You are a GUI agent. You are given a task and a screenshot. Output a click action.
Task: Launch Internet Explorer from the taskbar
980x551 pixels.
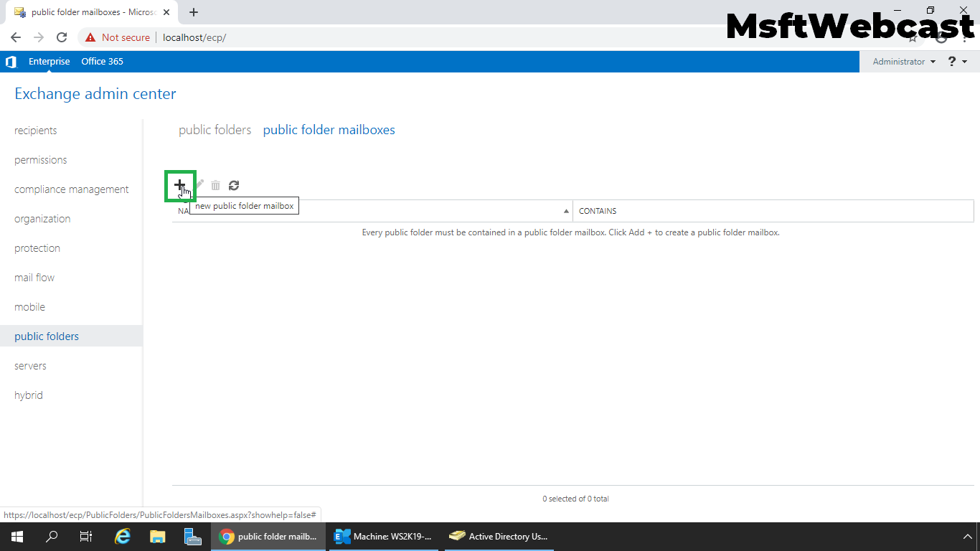(x=122, y=536)
